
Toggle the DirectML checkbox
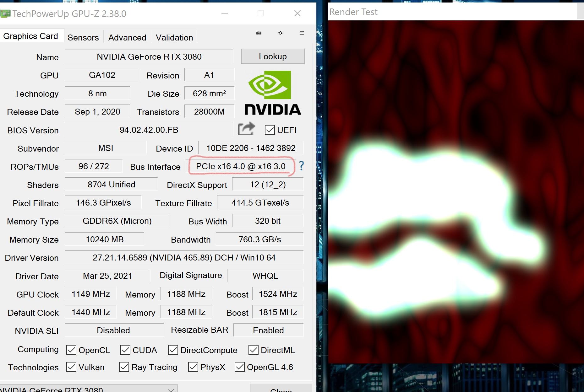click(254, 350)
